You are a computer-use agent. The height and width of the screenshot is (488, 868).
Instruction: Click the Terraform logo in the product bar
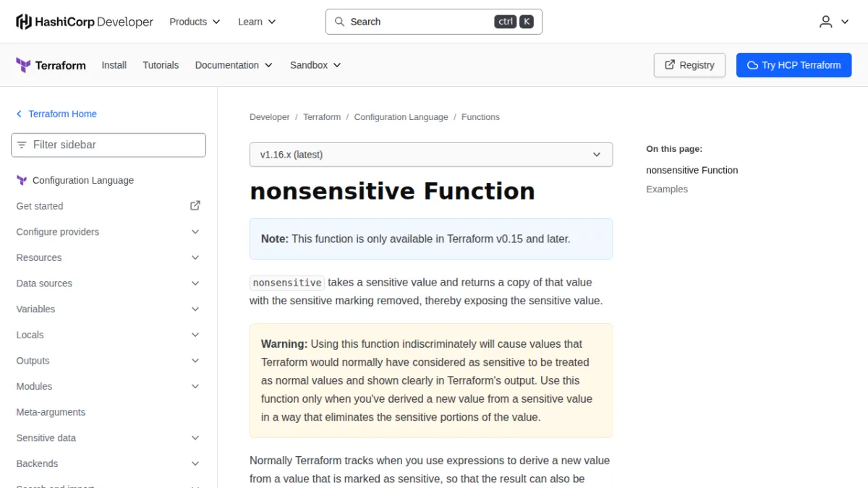click(x=51, y=65)
